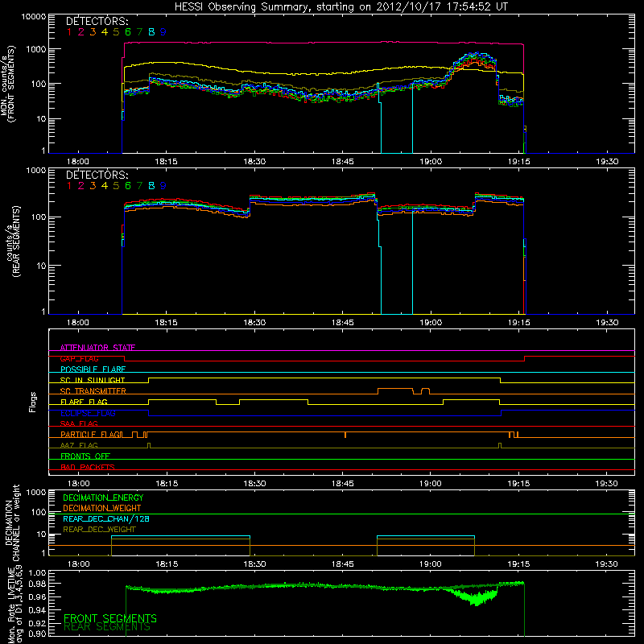644x644 pixels.
Task: Click the 18:15 time label under rear segments panel
Action: (x=167, y=323)
